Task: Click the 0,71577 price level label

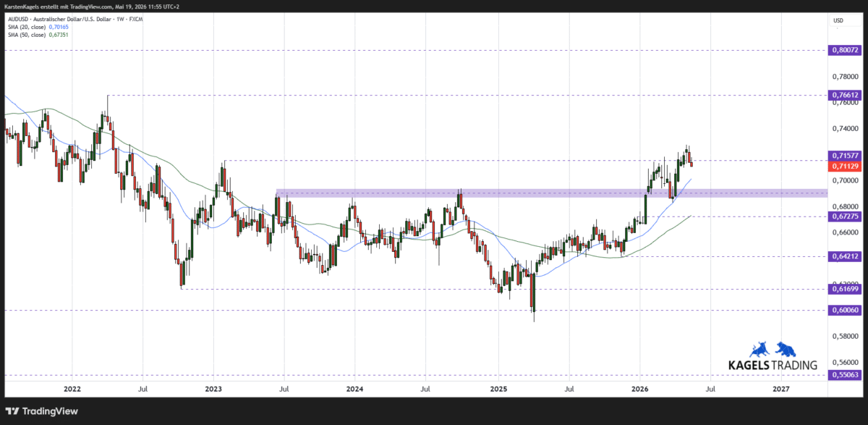Action: tap(845, 156)
